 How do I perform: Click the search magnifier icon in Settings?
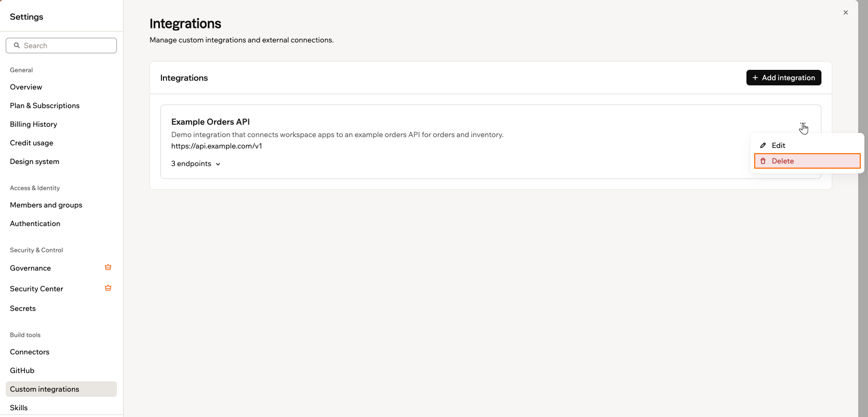click(x=17, y=46)
